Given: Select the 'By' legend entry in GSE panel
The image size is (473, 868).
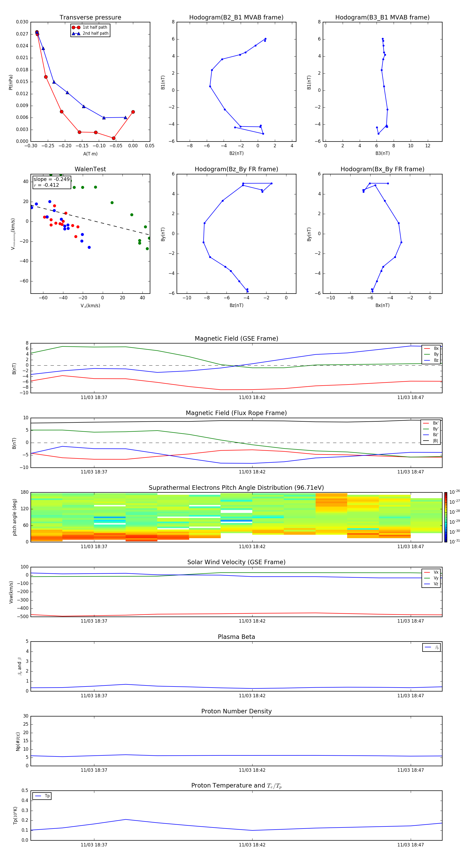Looking at the screenshot, I should pos(431,354).
